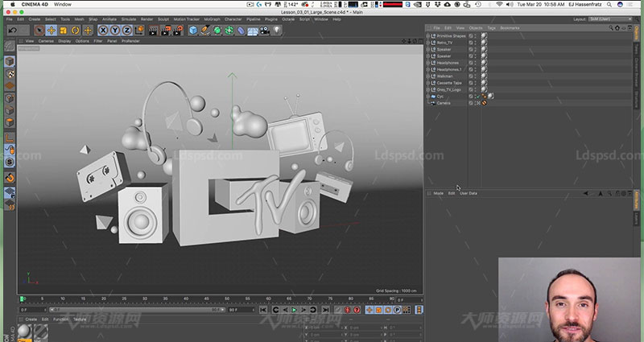Toggle visibility dots of Camera object

coord(476,103)
